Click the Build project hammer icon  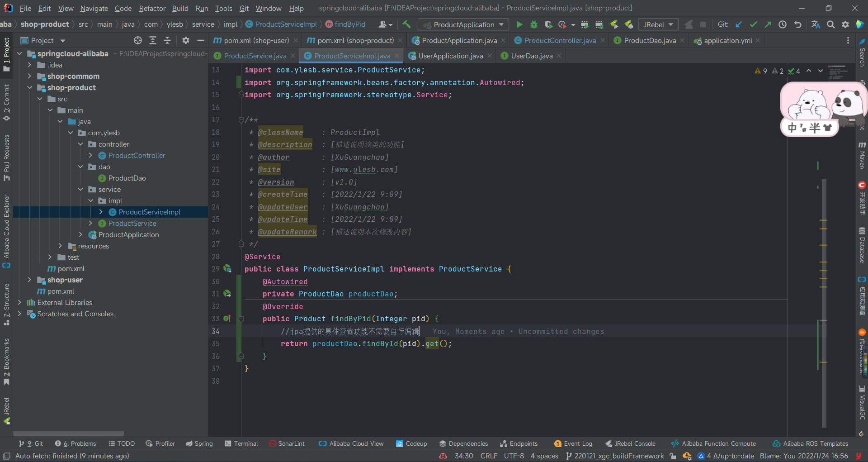click(406, 24)
